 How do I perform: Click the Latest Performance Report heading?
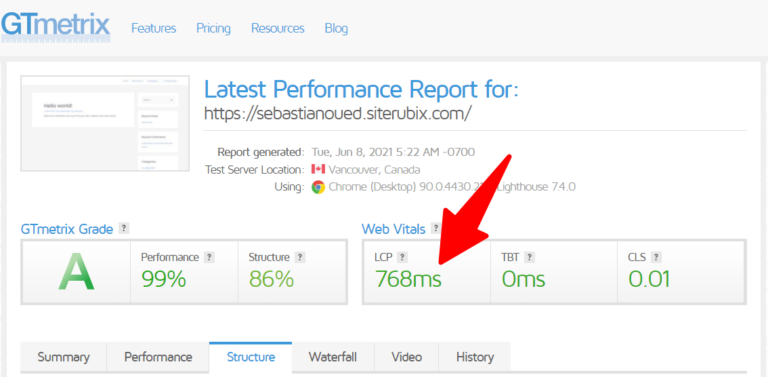point(361,90)
